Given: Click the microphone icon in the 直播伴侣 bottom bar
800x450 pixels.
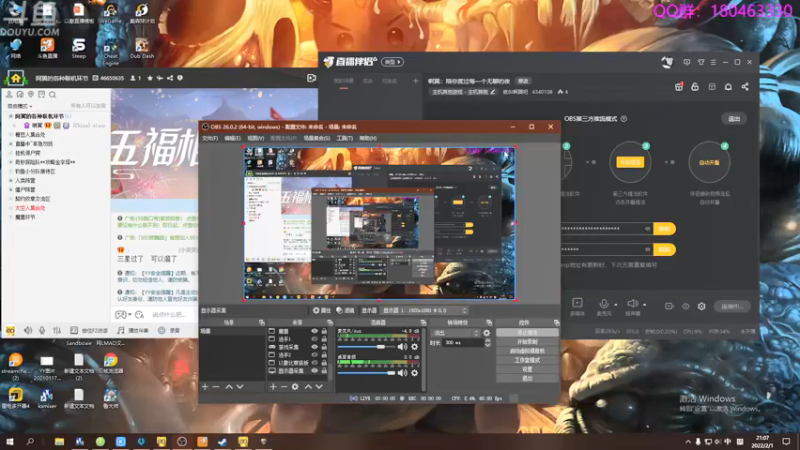Looking at the screenshot, I should 604,304.
